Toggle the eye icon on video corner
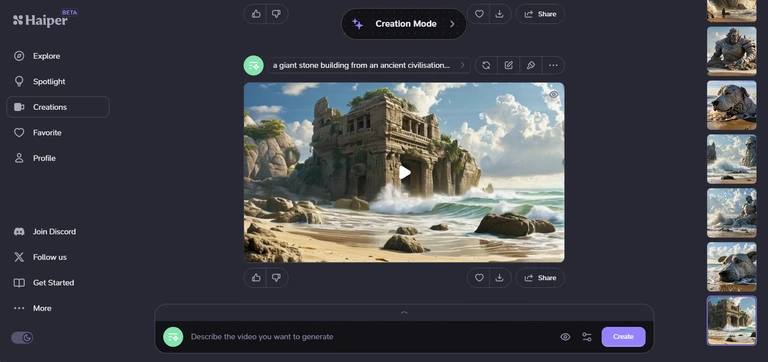The width and height of the screenshot is (768, 362). pos(553,95)
